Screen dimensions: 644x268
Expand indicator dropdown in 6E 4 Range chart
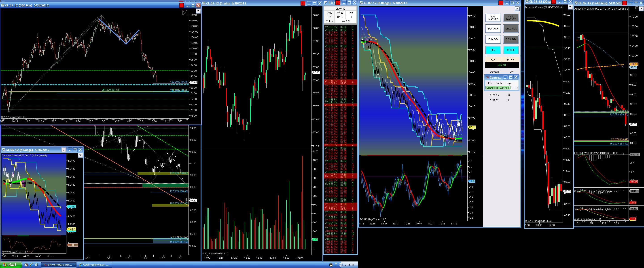click(x=80, y=155)
